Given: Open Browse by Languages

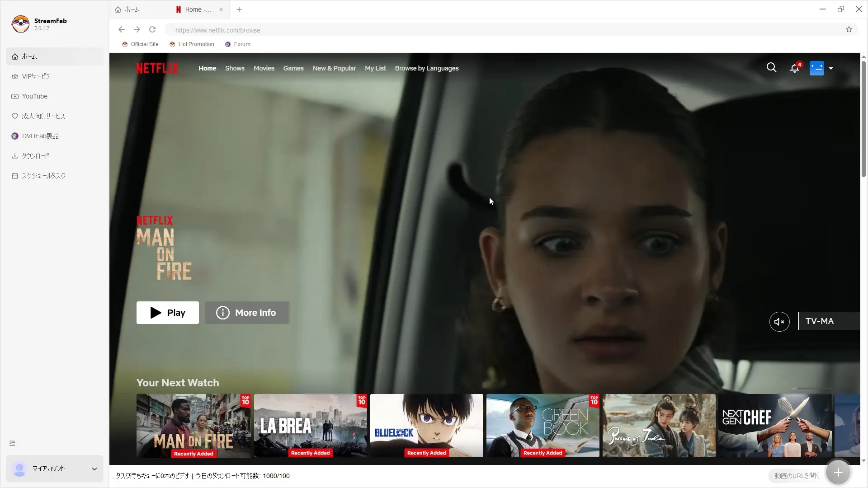Looking at the screenshot, I should tap(427, 68).
